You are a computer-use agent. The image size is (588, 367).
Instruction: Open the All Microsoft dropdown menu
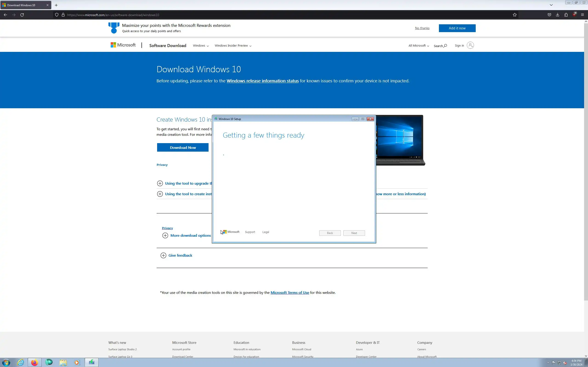click(419, 46)
